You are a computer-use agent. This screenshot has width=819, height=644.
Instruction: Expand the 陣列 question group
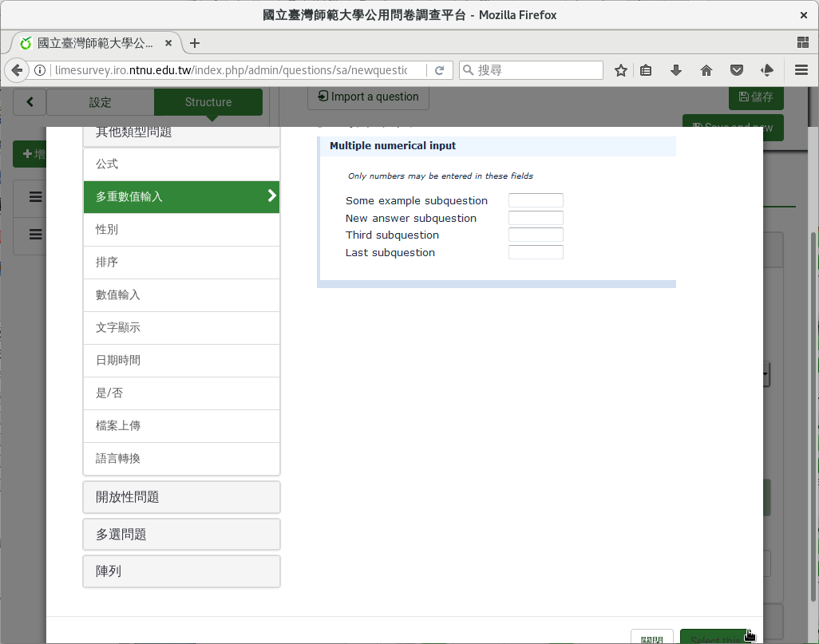181,571
